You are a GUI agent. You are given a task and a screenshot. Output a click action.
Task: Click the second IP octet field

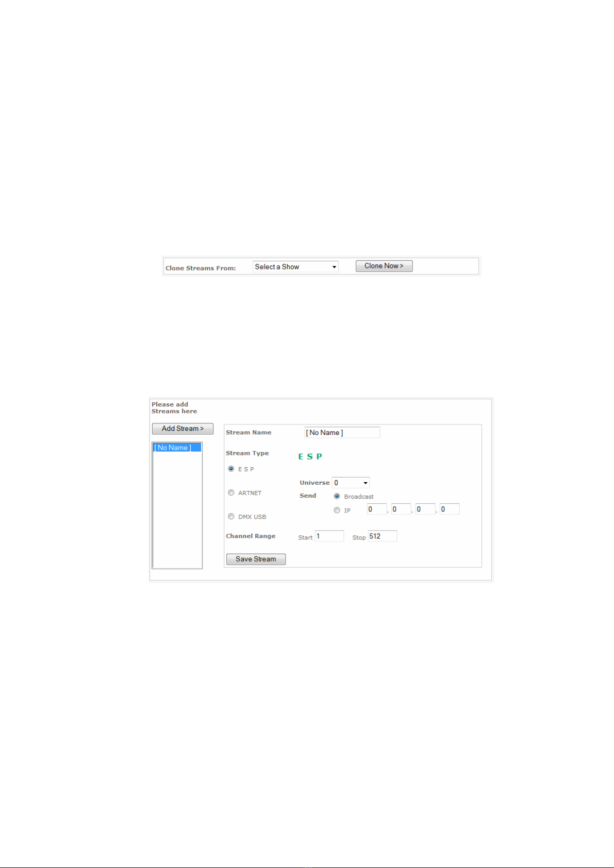pos(401,509)
